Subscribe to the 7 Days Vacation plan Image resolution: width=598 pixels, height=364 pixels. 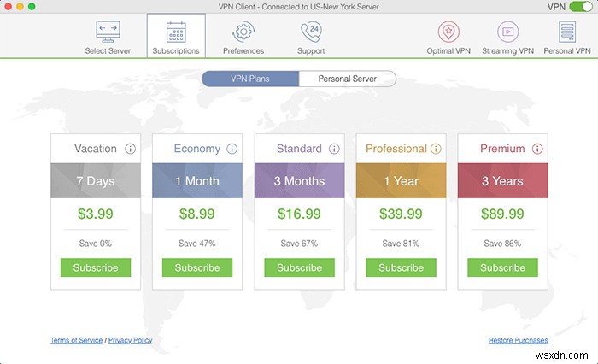click(96, 267)
